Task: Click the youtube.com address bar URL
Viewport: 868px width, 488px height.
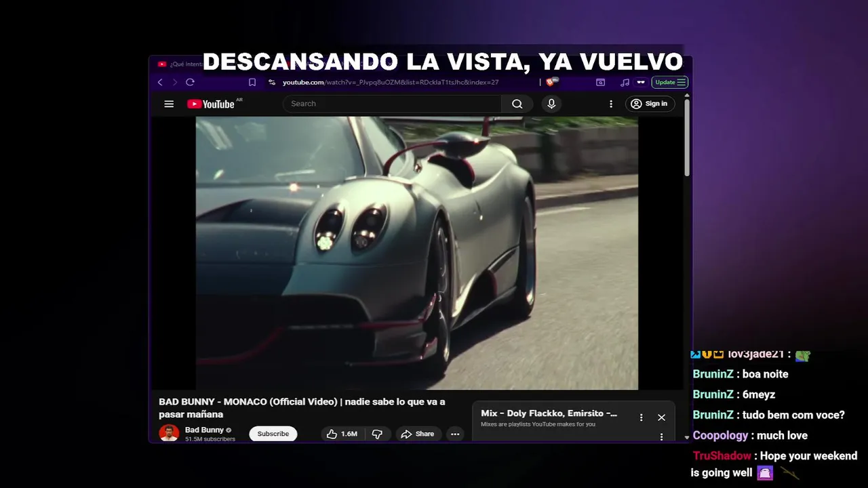Action: 391,82
